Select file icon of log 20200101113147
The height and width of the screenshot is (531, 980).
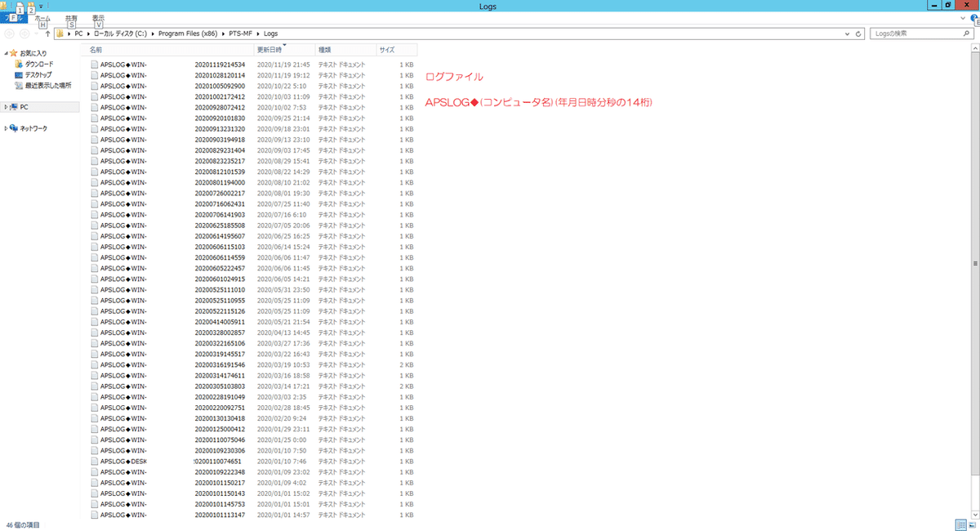pyautogui.click(x=95, y=515)
